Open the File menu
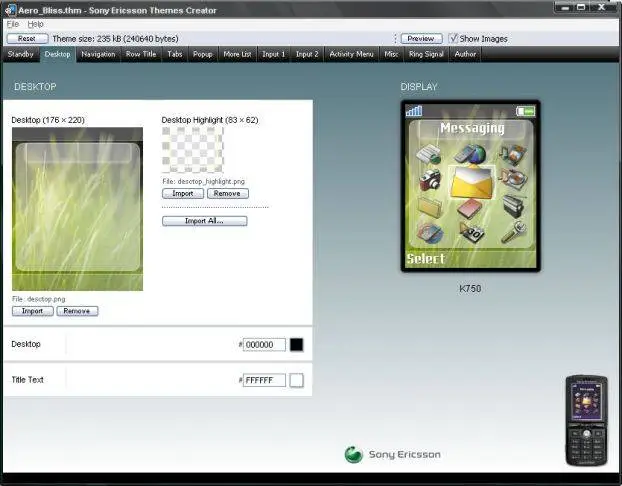This screenshot has height=486, width=622. click(x=13, y=24)
